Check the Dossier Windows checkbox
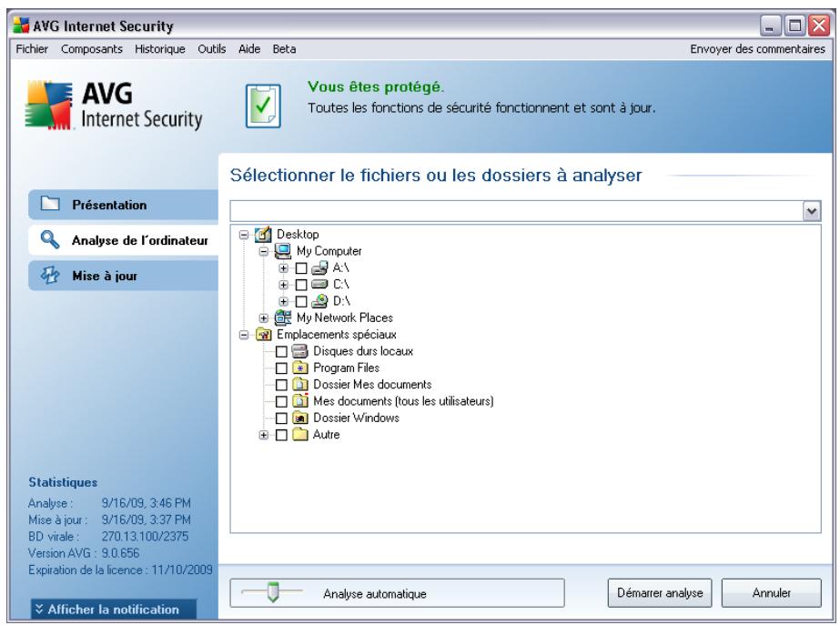Screen dimensions: 840x625 [x=281, y=418]
